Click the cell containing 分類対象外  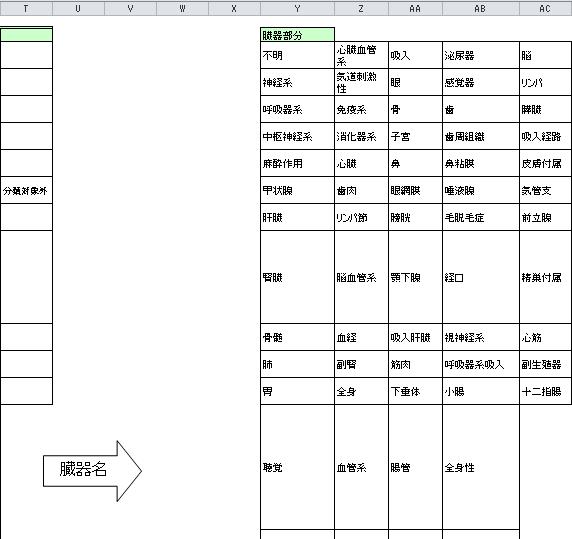(26, 190)
